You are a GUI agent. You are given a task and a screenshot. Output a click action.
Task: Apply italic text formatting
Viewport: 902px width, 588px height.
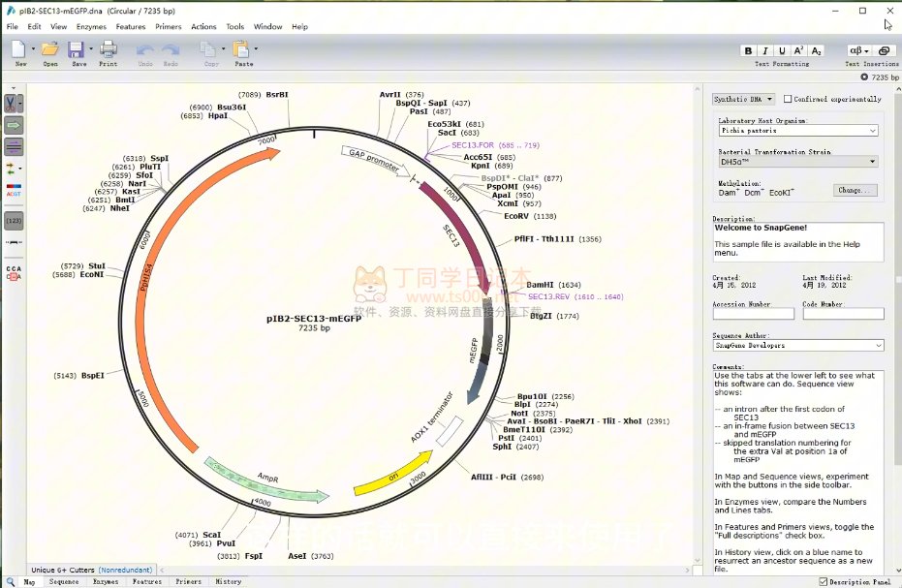click(x=764, y=51)
